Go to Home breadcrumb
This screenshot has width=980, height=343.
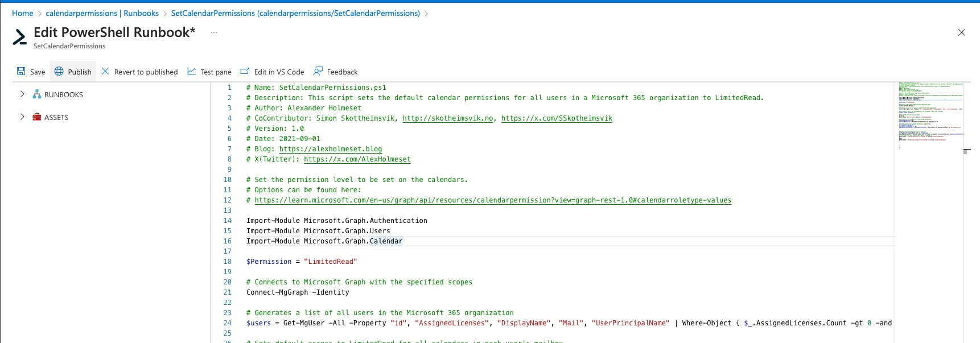tap(22, 13)
